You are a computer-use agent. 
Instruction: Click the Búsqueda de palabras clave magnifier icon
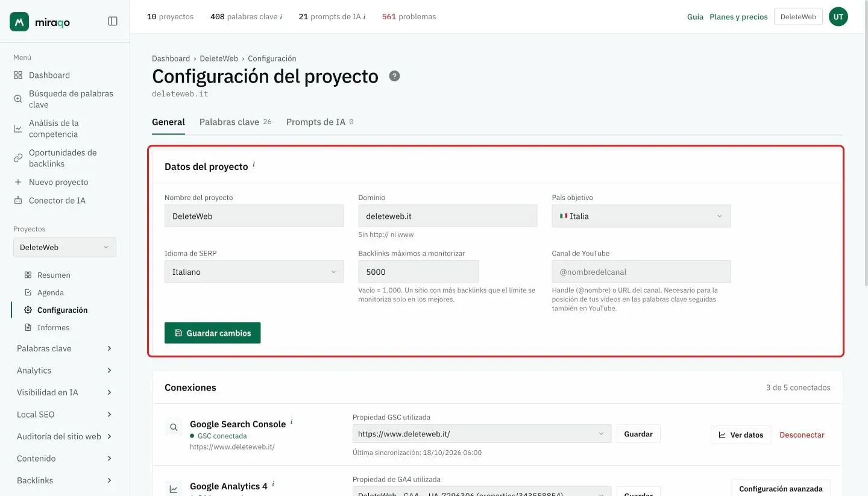pos(18,99)
